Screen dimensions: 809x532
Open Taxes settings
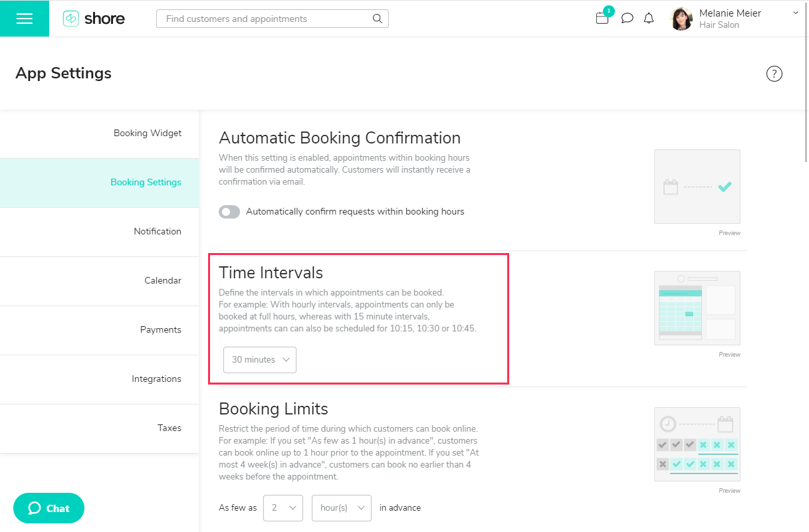click(x=100, y=428)
